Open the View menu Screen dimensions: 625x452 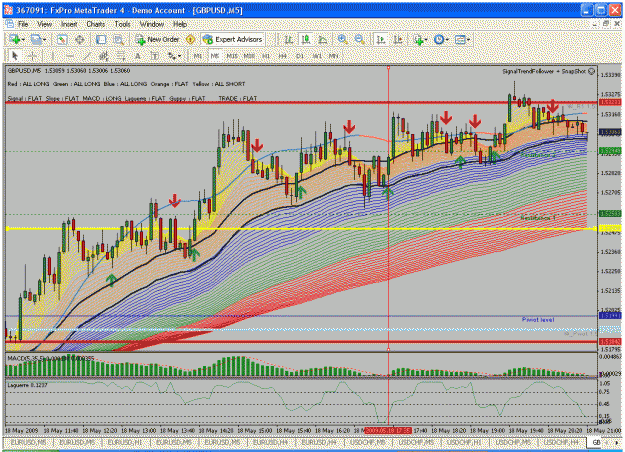click(45, 24)
